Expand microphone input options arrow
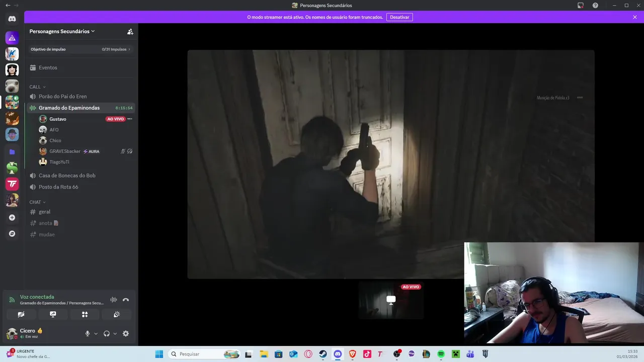Image resolution: width=644 pixels, height=362 pixels. point(96,333)
